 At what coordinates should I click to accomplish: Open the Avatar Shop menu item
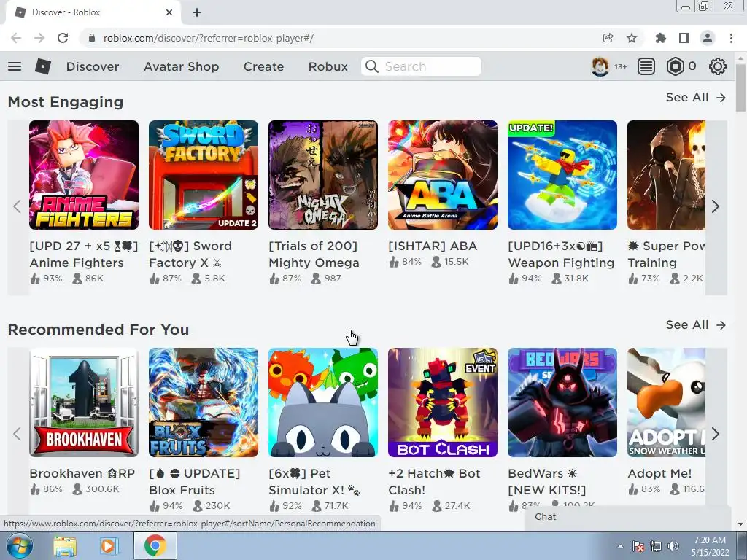(x=181, y=66)
